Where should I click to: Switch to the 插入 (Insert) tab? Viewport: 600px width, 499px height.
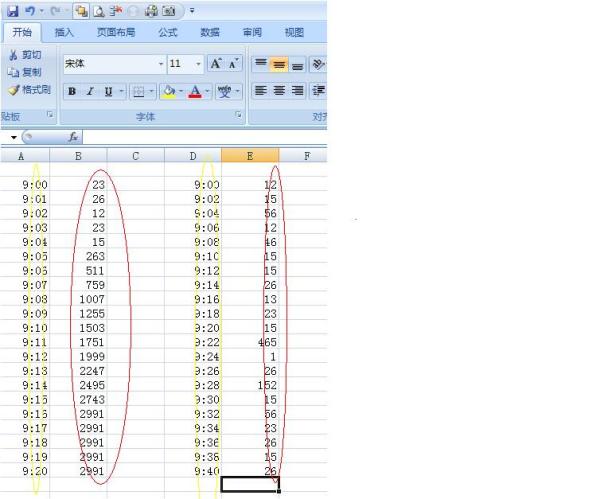(x=64, y=32)
